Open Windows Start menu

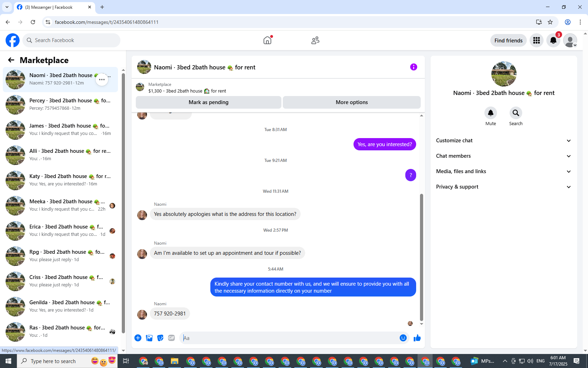click(8, 361)
